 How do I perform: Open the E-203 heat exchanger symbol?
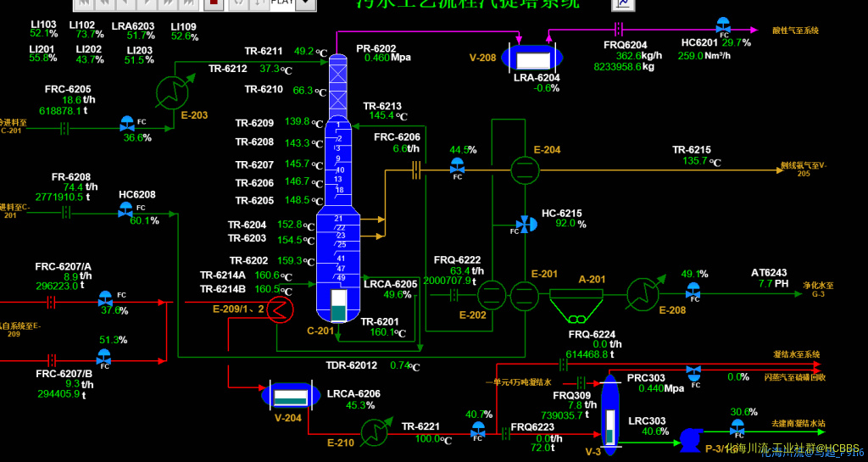tap(172, 88)
